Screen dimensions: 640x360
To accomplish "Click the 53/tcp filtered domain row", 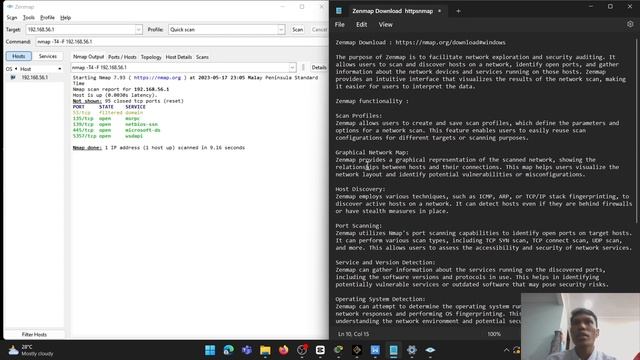I will click(108, 113).
